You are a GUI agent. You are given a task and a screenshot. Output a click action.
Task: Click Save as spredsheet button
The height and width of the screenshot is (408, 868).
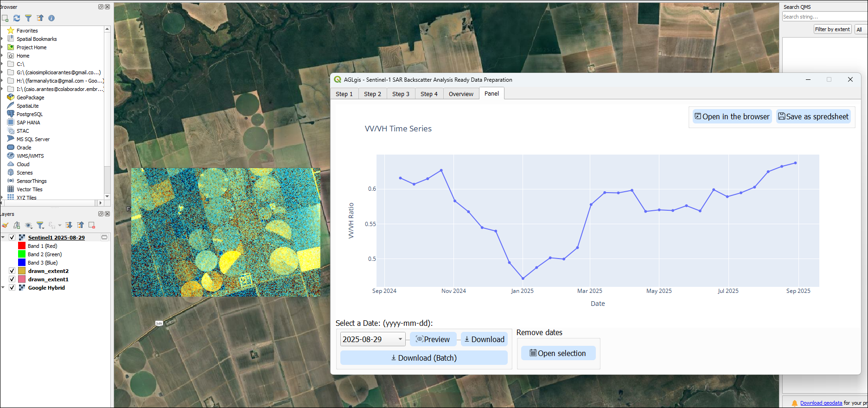pos(813,117)
